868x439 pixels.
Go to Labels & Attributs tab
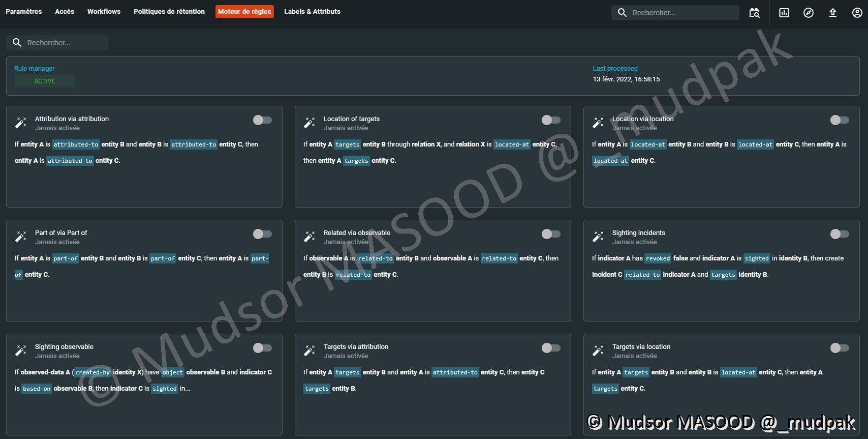click(312, 11)
